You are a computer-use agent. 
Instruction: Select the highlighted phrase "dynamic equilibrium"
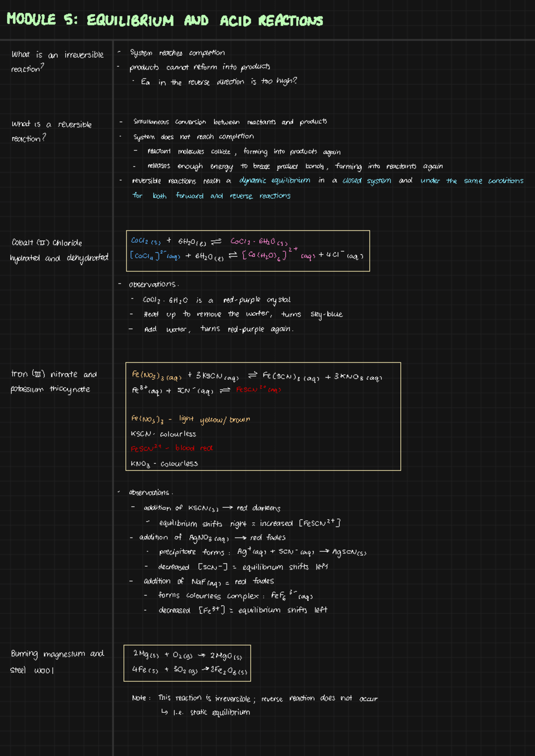point(275,181)
